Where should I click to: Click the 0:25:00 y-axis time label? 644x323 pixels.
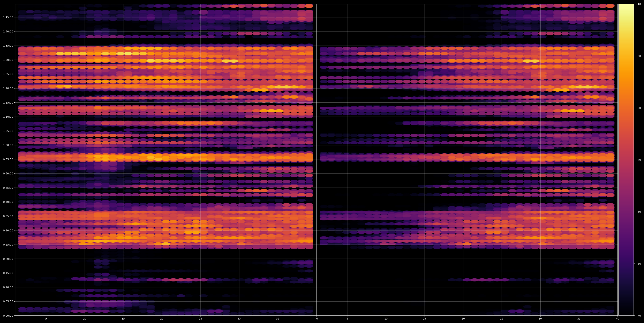(x=8, y=245)
